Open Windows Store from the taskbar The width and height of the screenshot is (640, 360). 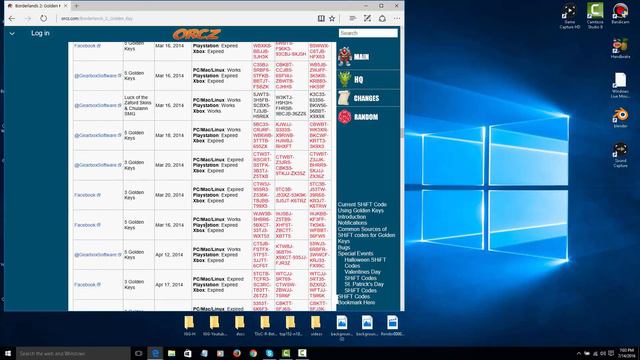click(x=188, y=353)
